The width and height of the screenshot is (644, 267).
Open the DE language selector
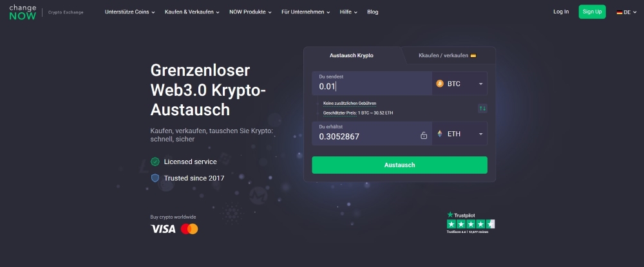pos(627,12)
